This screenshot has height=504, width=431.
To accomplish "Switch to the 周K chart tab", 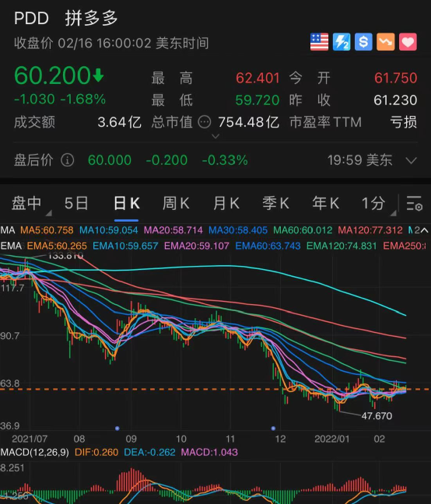I will [176, 203].
